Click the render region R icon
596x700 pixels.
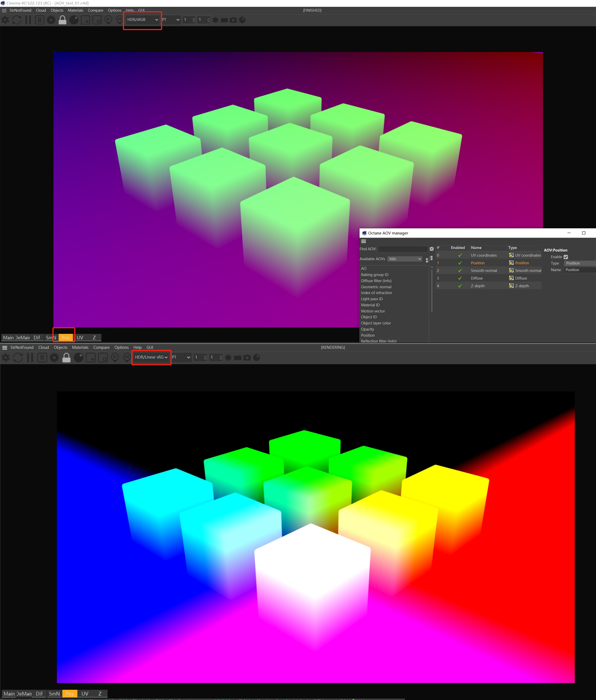pos(39,20)
